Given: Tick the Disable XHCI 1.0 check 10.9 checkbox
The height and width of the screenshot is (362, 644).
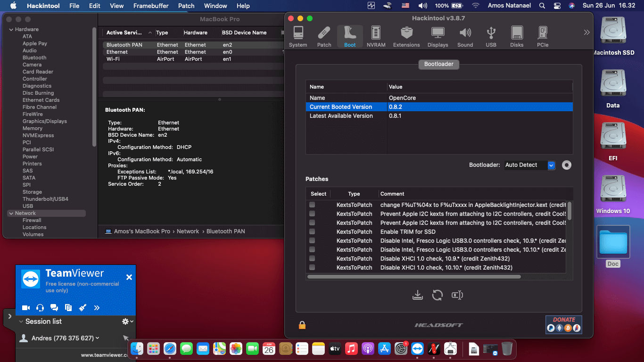Looking at the screenshot, I should [x=312, y=258].
